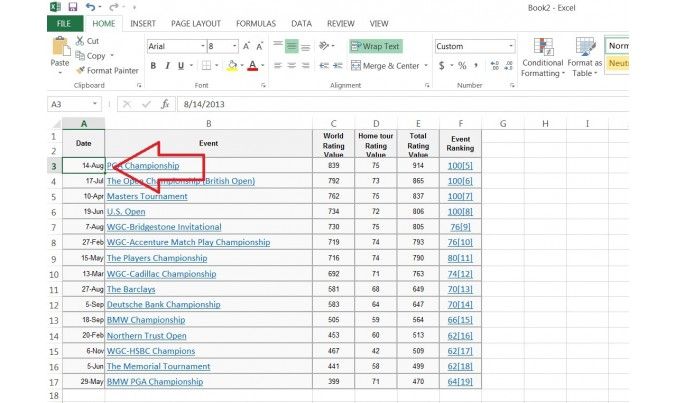Open Conditional Formatting menu
The height and width of the screenshot is (403, 675).
pos(542,57)
